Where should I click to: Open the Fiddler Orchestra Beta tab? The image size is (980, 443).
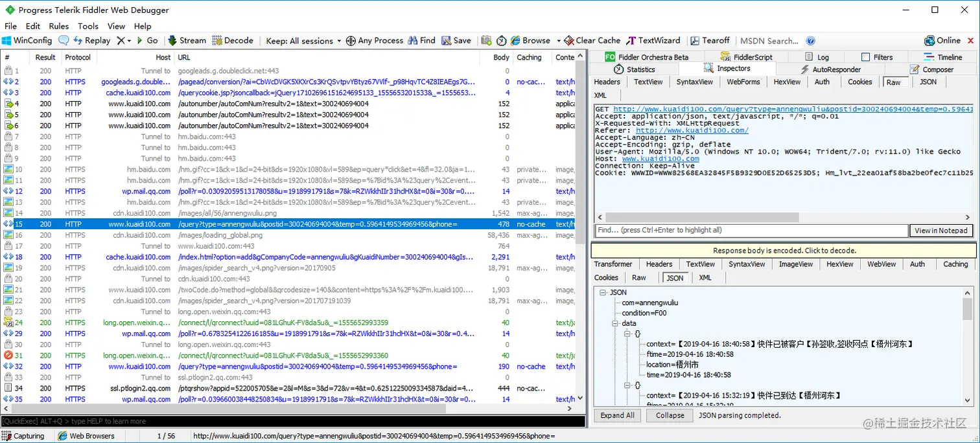pyautogui.click(x=646, y=57)
